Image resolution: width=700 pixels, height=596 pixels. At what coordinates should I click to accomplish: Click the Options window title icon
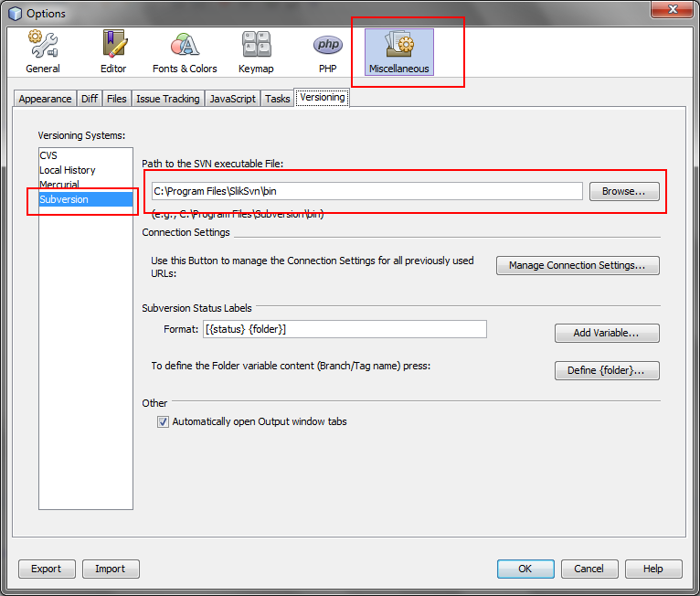(x=14, y=14)
